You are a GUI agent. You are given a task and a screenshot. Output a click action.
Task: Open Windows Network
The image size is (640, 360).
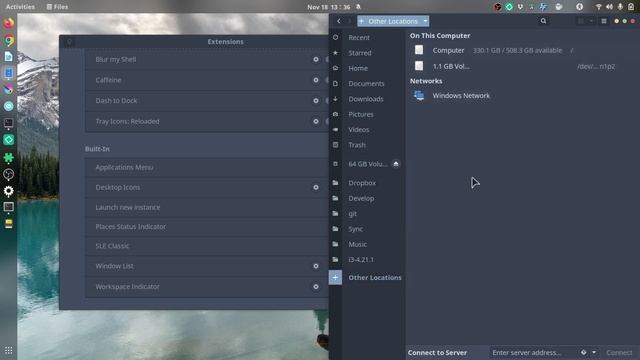(522, 96)
